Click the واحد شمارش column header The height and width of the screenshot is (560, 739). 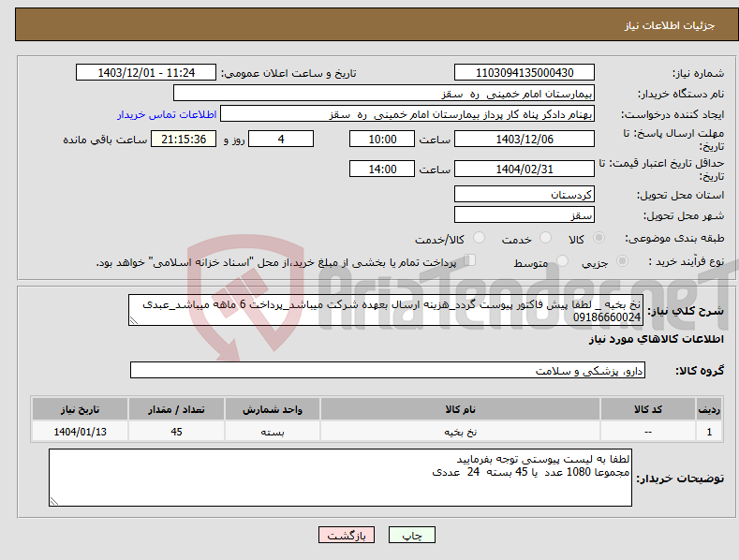pos(273,409)
